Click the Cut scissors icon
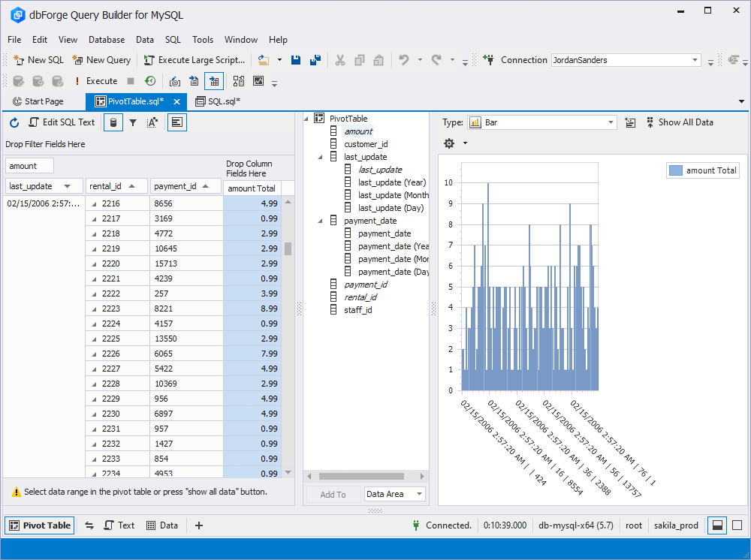Image resolution: width=751 pixels, height=560 pixels. coord(340,60)
